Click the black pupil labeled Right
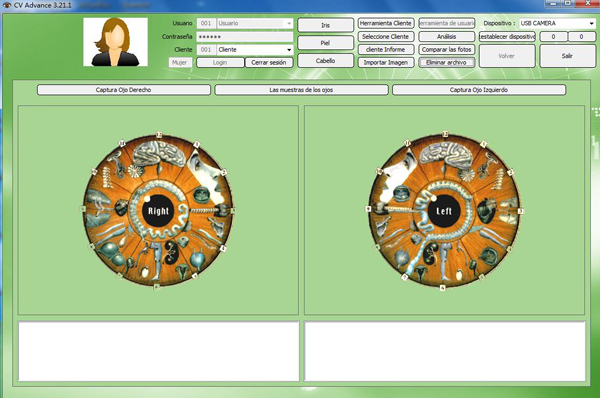The height and width of the screenshot is (398, 600). 158,211
